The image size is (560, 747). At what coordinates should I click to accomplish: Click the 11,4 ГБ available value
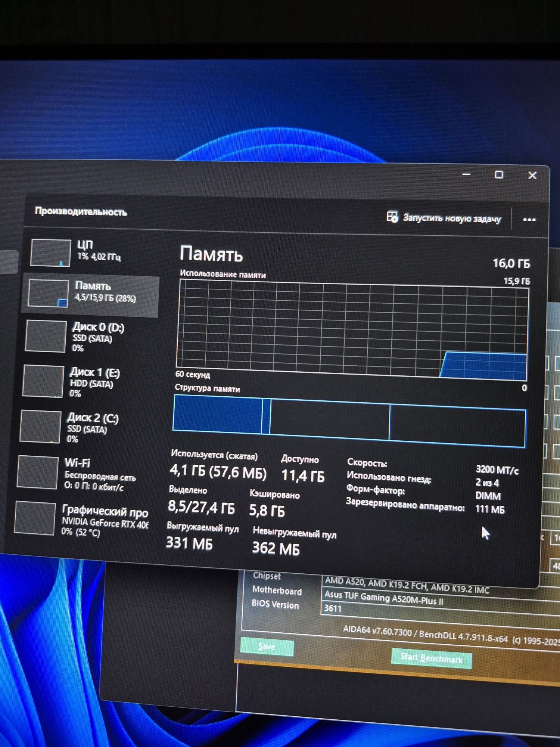coord(303,476)
